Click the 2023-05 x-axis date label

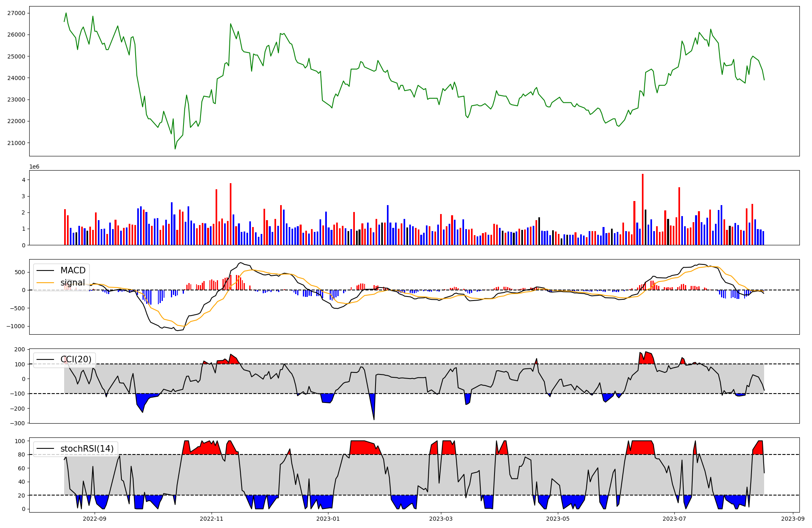tap(558, 519)
